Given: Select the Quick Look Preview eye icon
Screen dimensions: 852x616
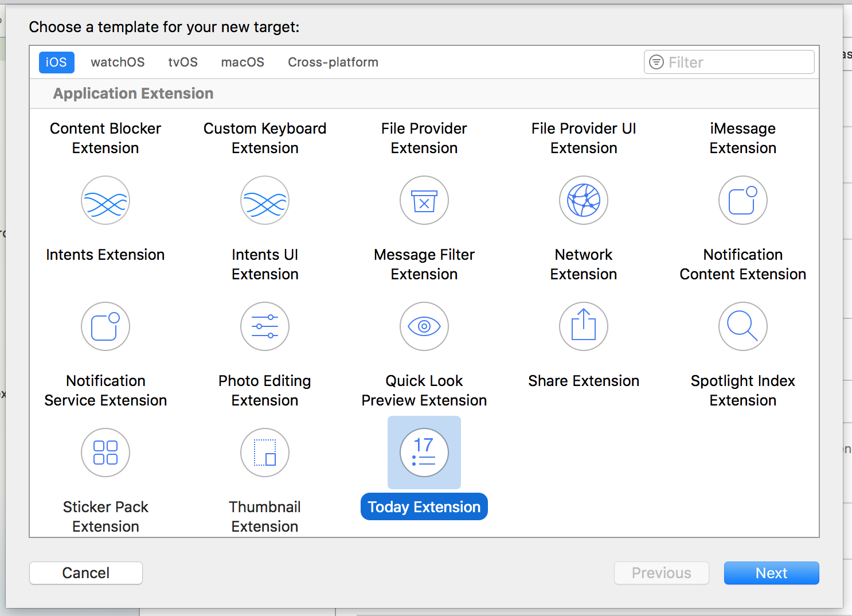Looking at the screenshot, I should pos(424,326).
